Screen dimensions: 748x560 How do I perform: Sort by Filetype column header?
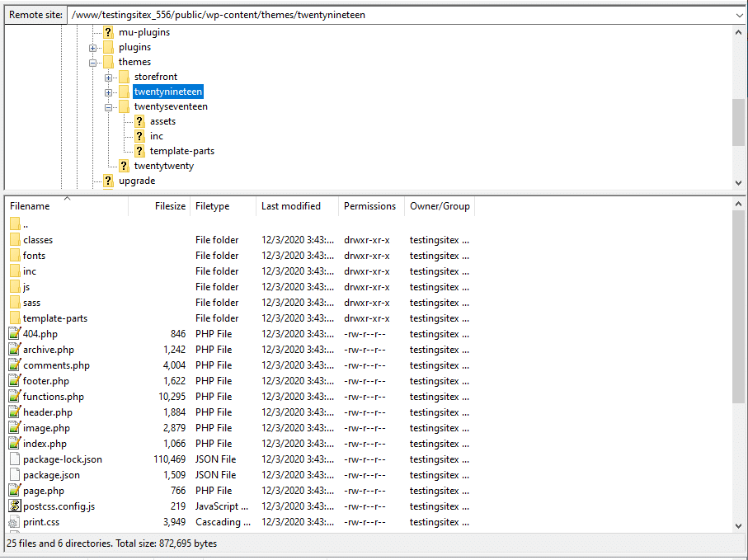(x=223, y=206)
